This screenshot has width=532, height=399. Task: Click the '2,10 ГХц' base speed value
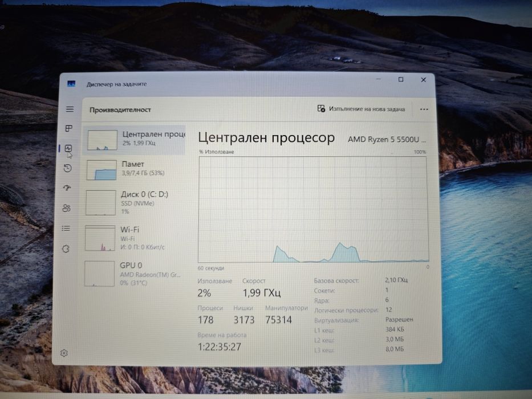(x=396, y=280)
